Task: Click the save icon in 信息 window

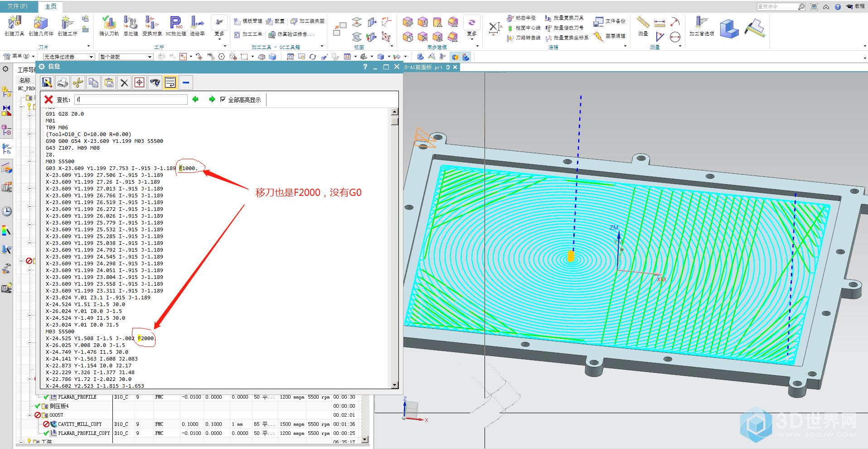Action: (47, 83)
